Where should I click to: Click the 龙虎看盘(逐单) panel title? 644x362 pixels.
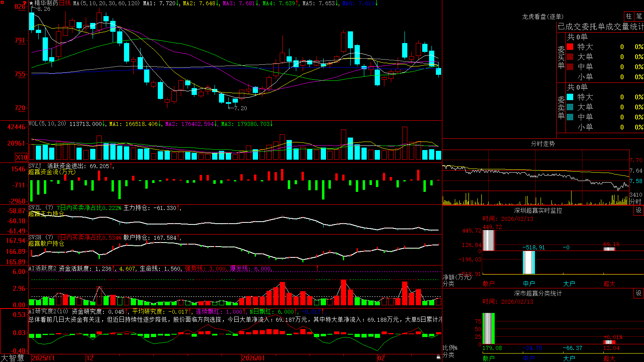click(543, 16)
